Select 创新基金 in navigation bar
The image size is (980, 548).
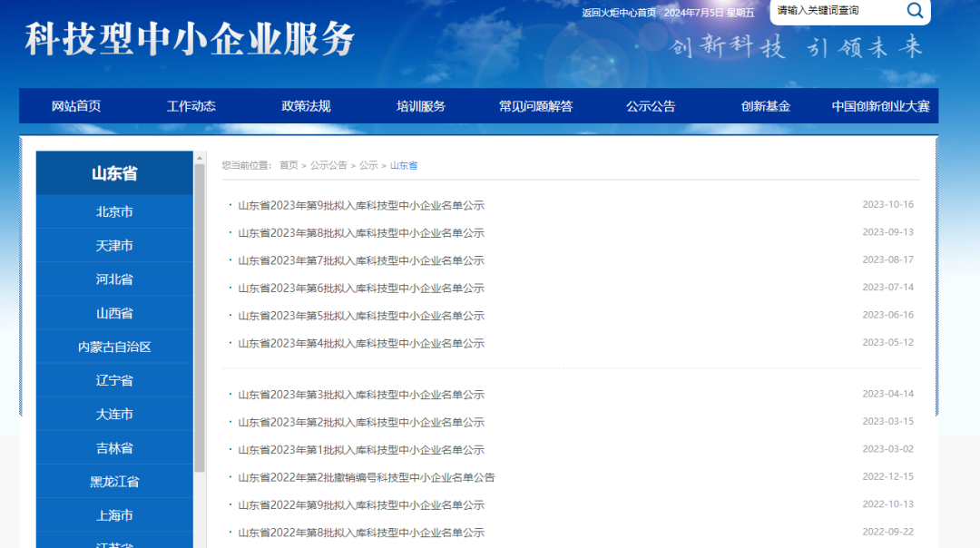tap(765, 106)
